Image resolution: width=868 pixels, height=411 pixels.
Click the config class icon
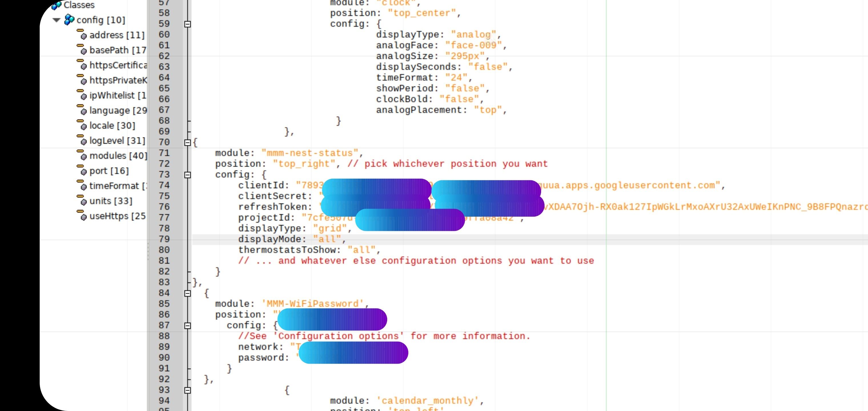(69, 20)
